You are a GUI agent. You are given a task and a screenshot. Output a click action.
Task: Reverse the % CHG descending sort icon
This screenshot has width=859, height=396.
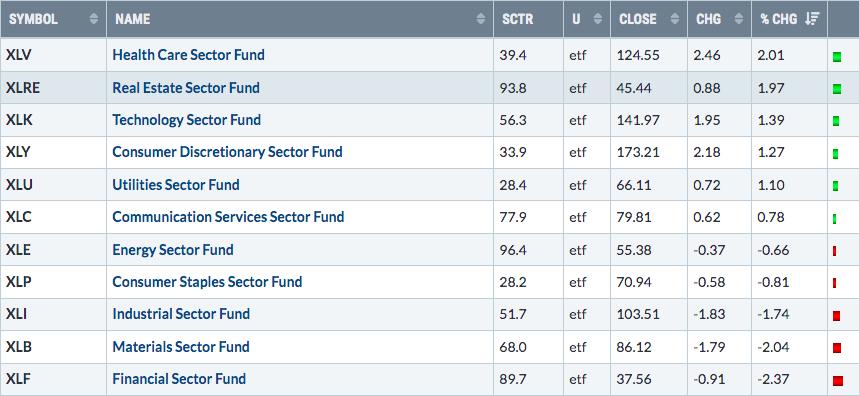point(812,19)
